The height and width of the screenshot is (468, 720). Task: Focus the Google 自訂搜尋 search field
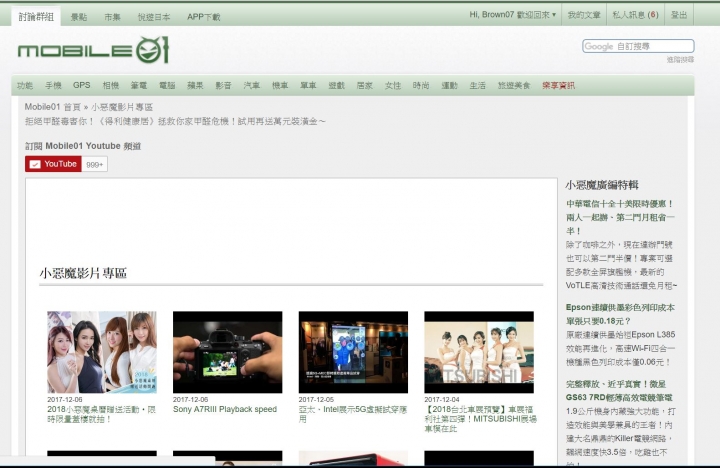(638, 46)
